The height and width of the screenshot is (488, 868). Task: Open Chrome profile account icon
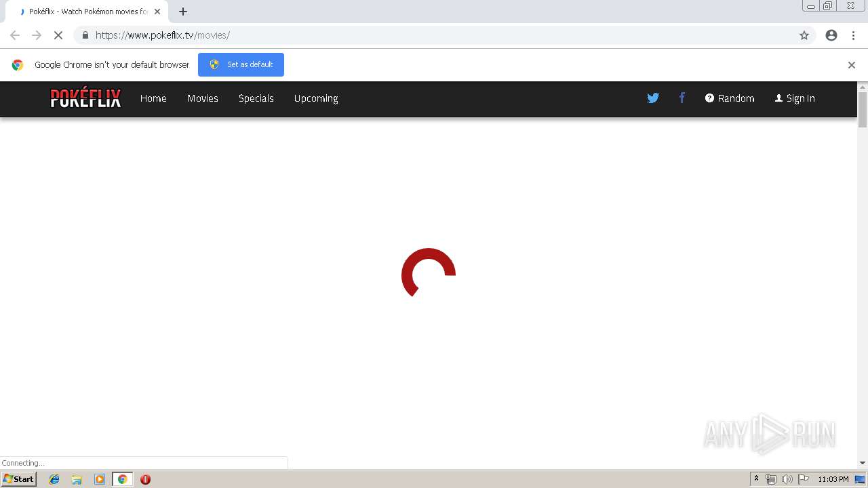click(x=831, y=35)
